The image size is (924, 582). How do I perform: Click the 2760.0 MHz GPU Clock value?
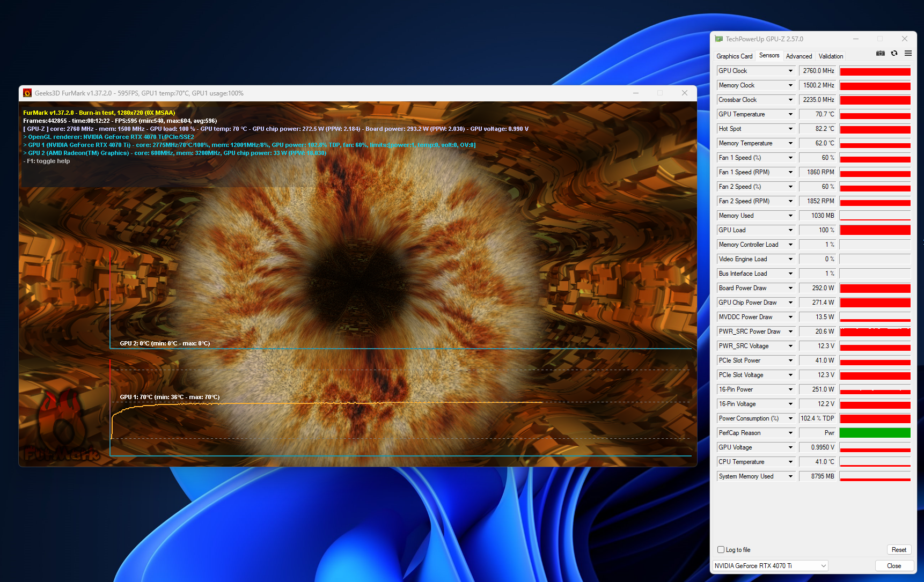pos(818,71)
